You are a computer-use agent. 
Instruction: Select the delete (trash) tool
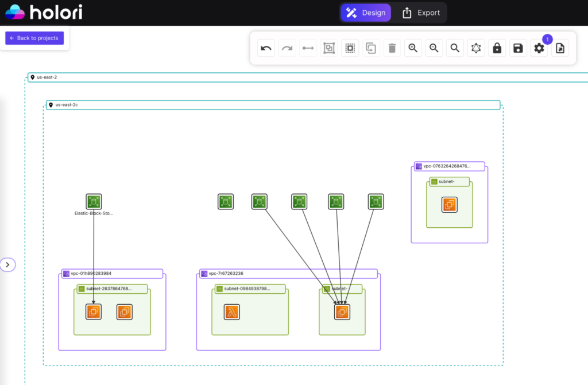[392, 48]
